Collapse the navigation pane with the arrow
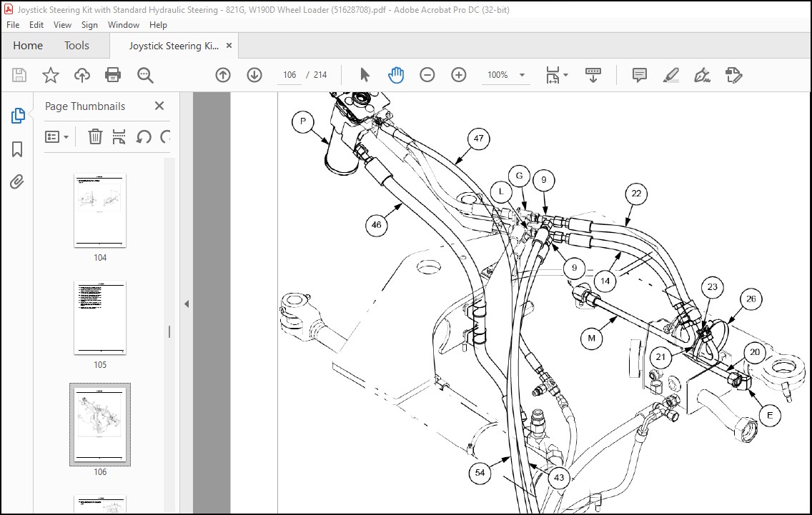Screen dimensions: 812x515 coord(187,304)
